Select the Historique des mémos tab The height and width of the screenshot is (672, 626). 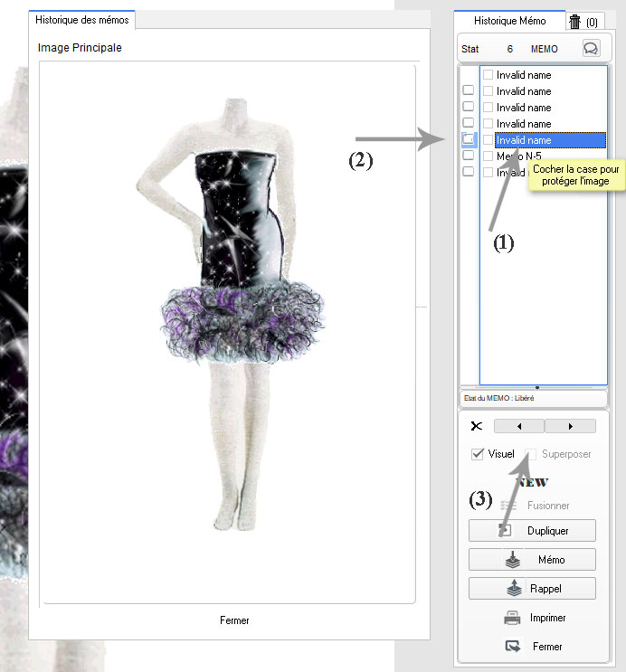coord(81,20)
